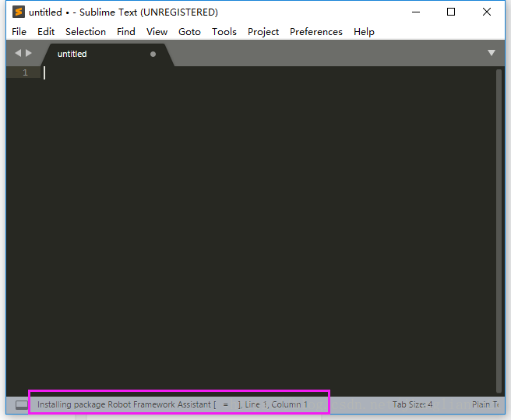
Task: Open the Project menu
Action: point(263,32)
